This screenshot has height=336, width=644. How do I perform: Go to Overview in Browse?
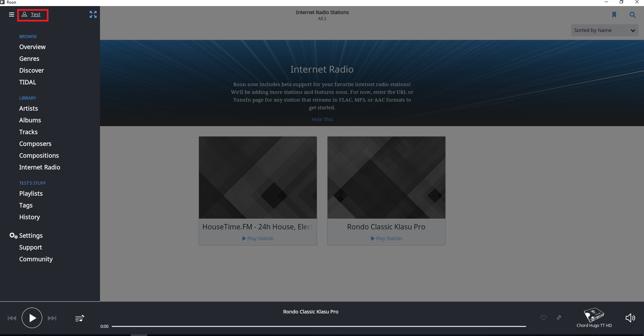32,47
